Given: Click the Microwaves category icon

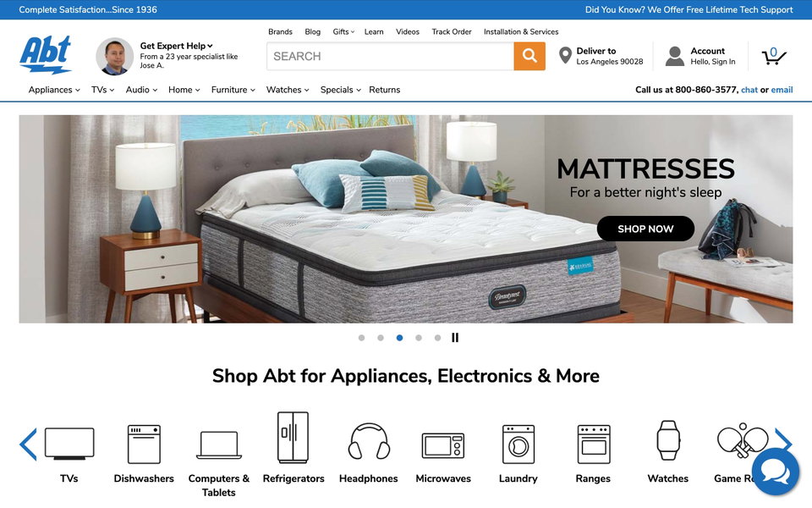Looking at the screenshot, I should (x=443, y=445).
